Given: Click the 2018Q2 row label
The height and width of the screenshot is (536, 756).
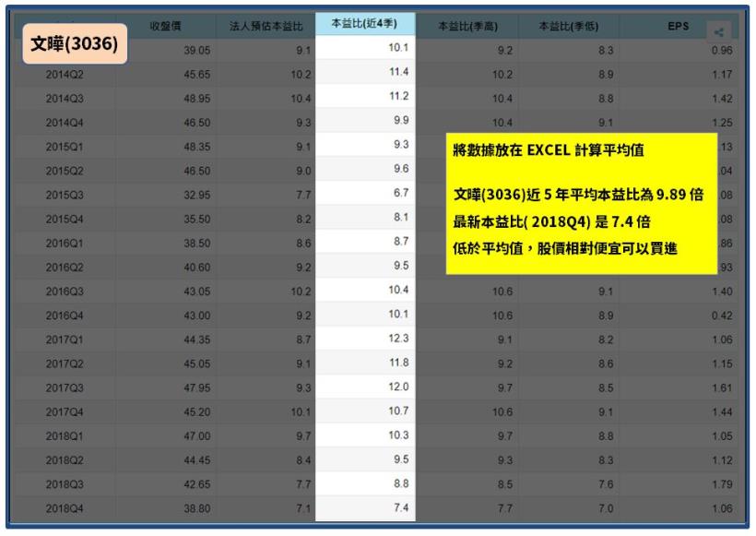Looking at the screenshot, I should 65,460.
